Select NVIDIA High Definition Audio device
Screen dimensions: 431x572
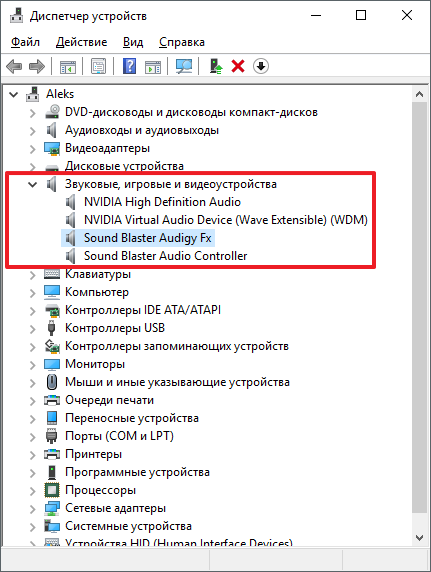[x=162, y=202]
